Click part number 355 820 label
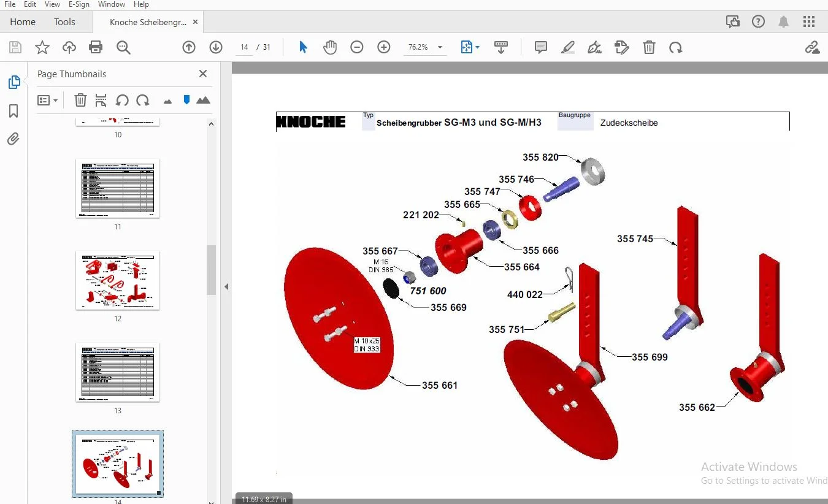This screenshot has width=828, height=504. pos(540,157)
